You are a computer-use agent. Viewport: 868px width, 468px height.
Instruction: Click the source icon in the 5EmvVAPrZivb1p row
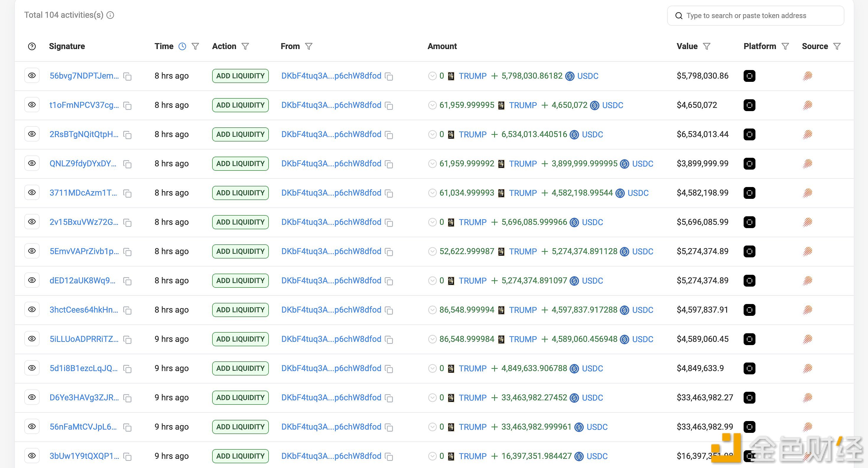click(x=807, y=251)
